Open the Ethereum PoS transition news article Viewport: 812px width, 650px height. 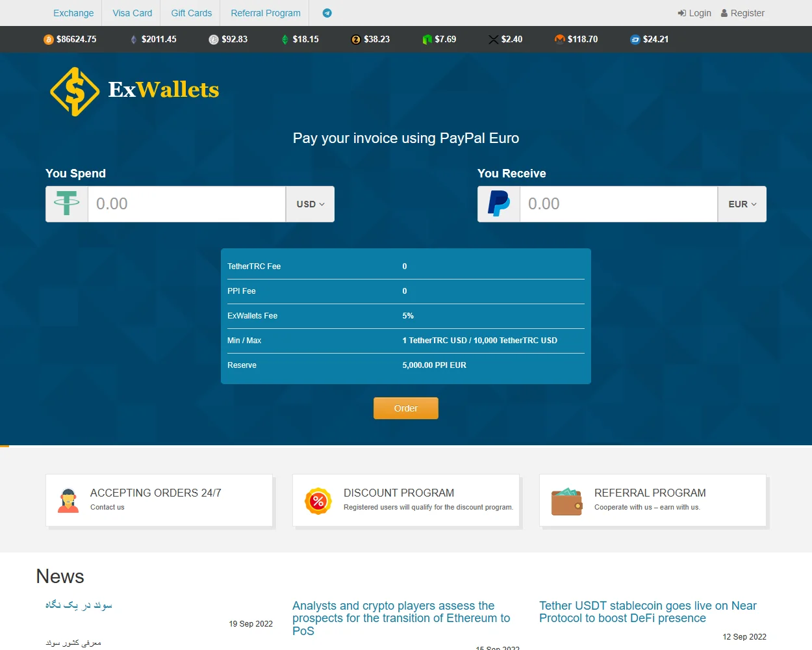pyautogui.click(x=401, y=618)
